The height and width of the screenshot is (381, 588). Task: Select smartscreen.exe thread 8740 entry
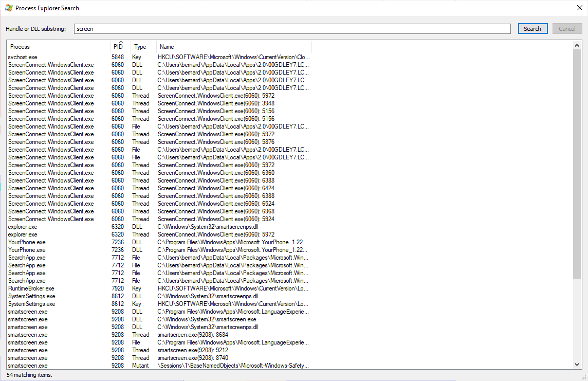coord(193,358)
